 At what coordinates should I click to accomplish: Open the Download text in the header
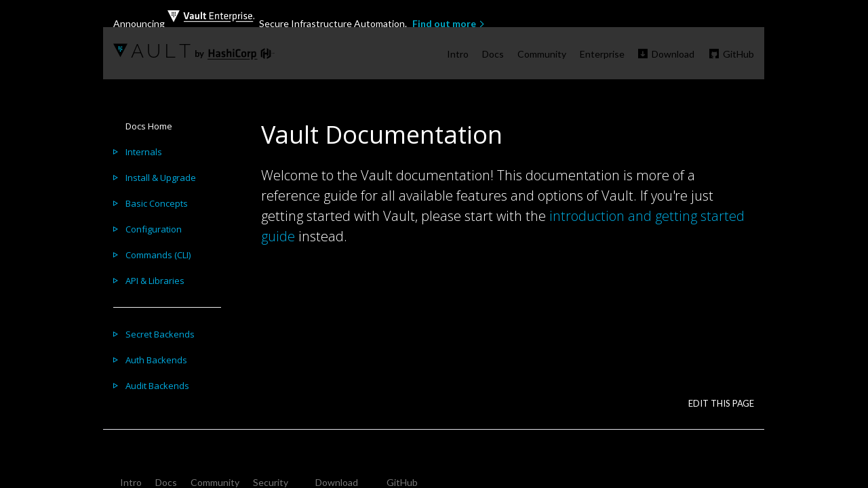pos(673,54)
